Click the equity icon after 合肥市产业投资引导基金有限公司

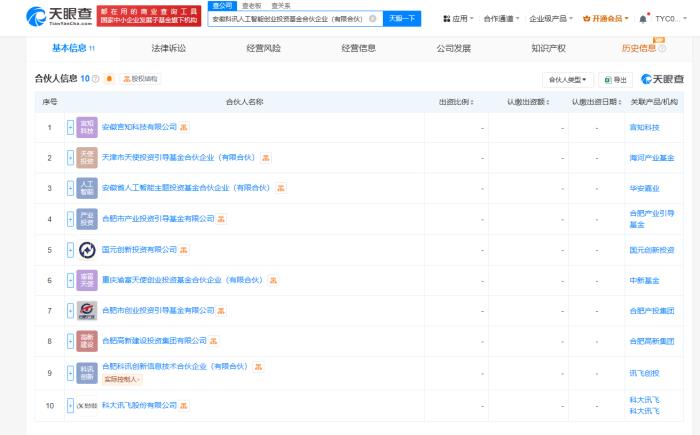click(221, 219)
